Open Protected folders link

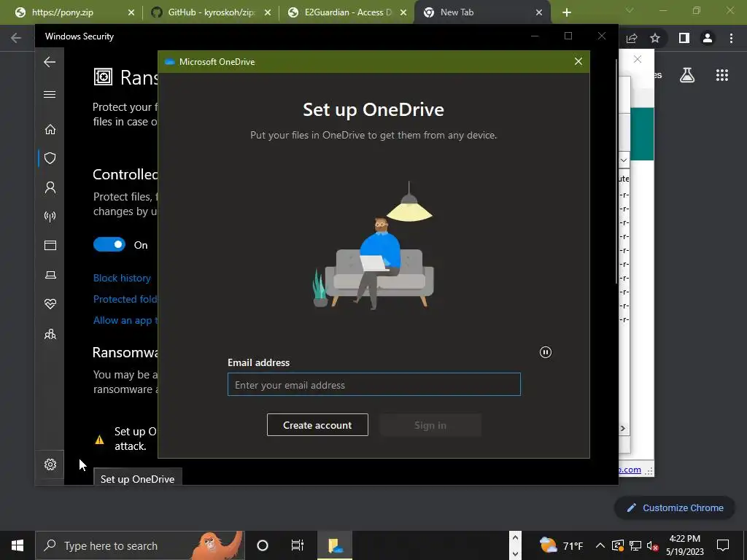[x=125, y=299]
